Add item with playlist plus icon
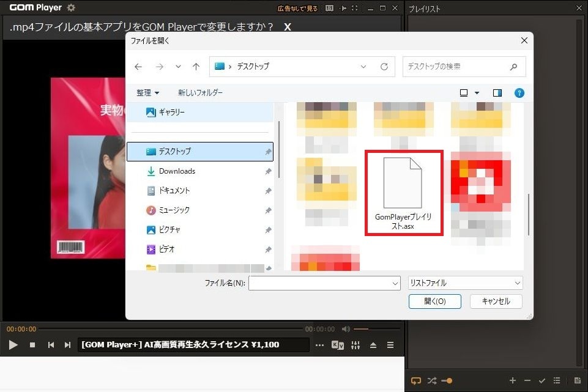Image resolution: width=588 pixels, height=392 pixels. pos(513,381)
